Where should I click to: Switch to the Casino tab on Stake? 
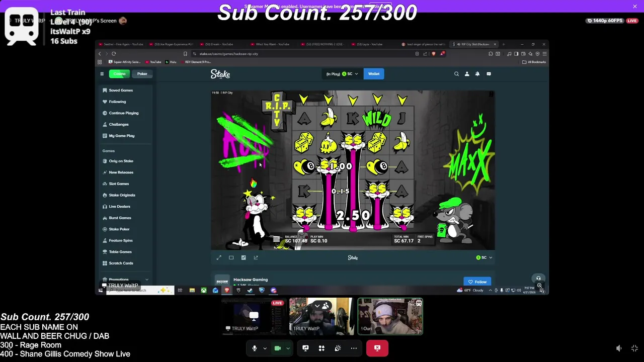119,74
